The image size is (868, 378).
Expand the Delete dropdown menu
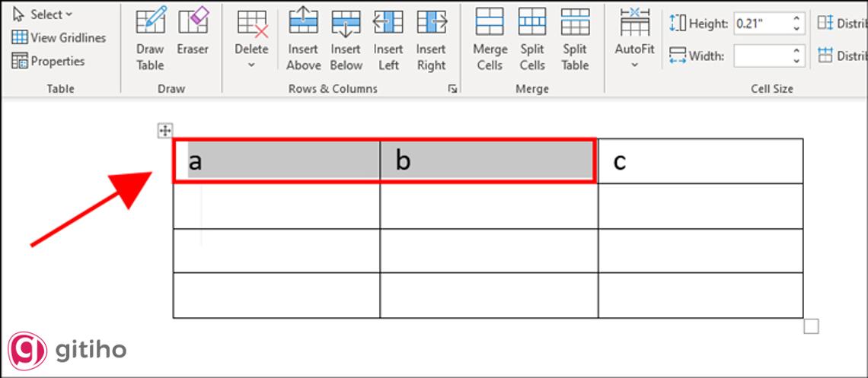click(251, 65)
